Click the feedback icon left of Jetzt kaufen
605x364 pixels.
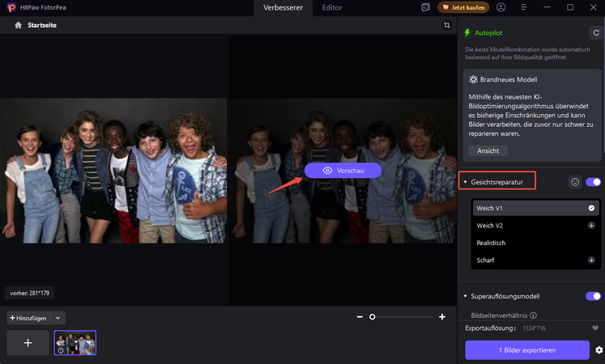point(426,7)
